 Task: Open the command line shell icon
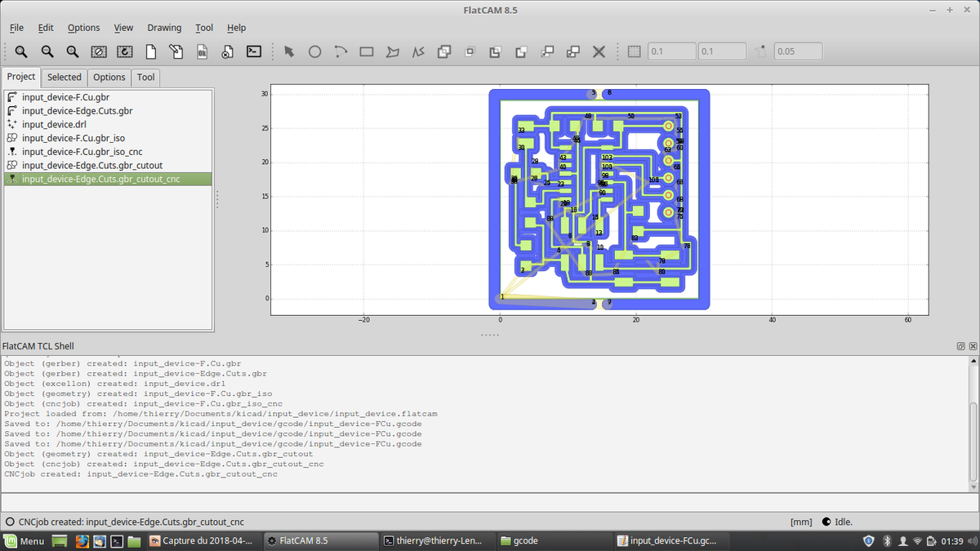pos(254,51)
